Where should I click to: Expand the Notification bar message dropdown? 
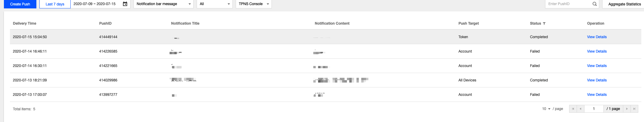coord(164,4)
